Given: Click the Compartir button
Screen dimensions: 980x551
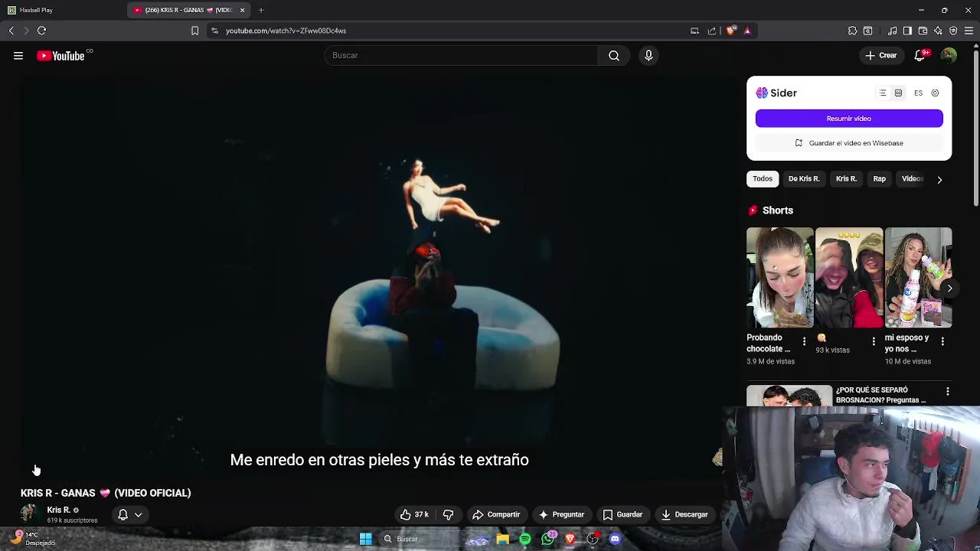Looking at the screenshot, I should pos(496,515).
